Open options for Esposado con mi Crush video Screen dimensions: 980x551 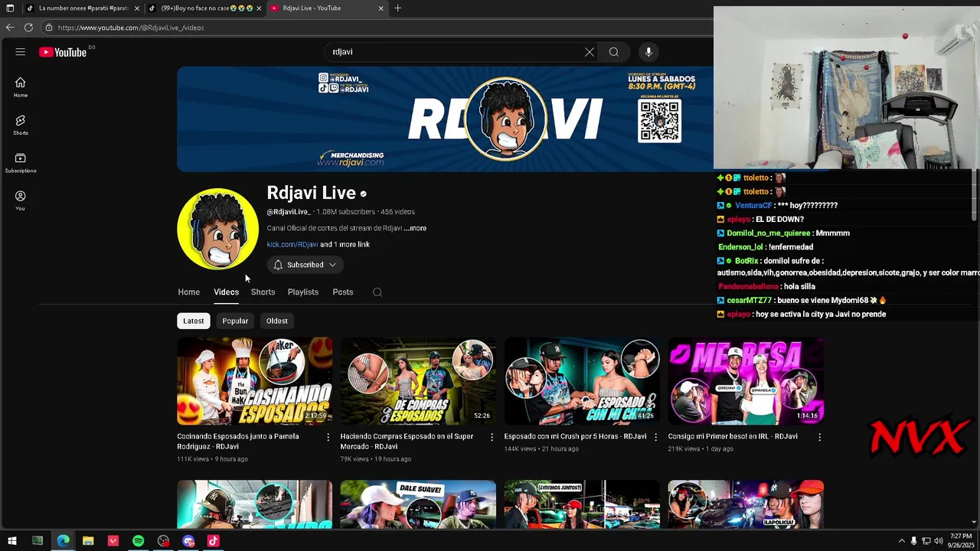655,437
